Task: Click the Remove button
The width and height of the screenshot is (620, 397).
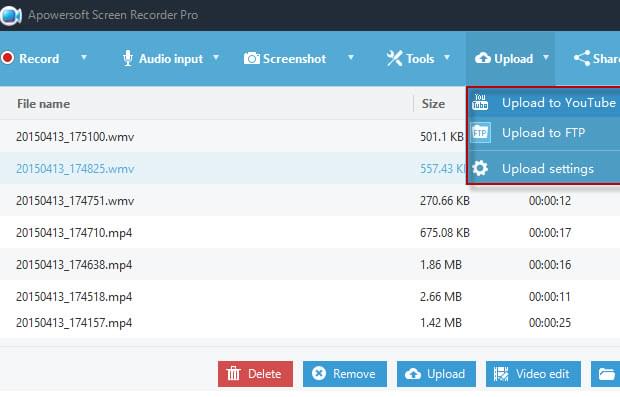Action: [x=345, y=374]
